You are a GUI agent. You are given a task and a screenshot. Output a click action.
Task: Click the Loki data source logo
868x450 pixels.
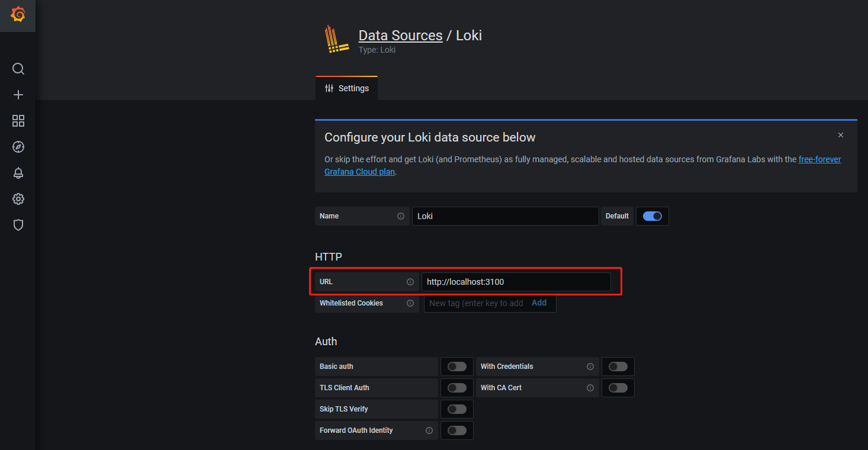(337, 40)
